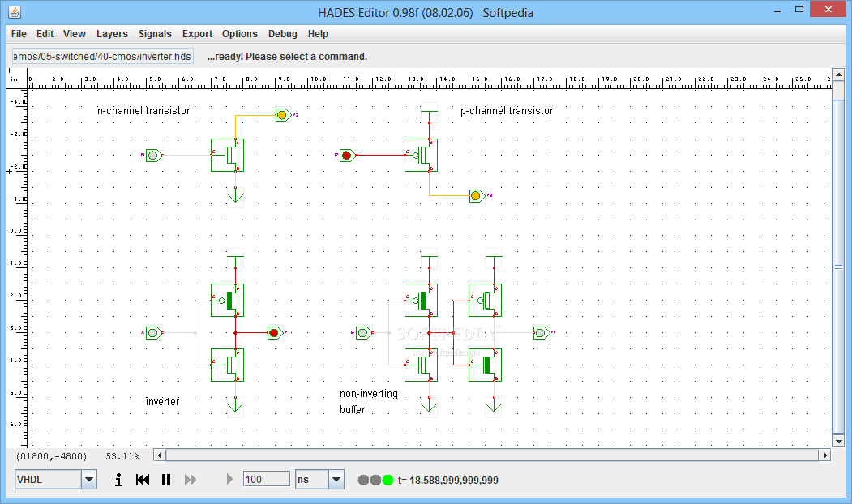This screenshot has width=852, height=504.
Task: Open the ns time unit dropdown
Action: 336,480
